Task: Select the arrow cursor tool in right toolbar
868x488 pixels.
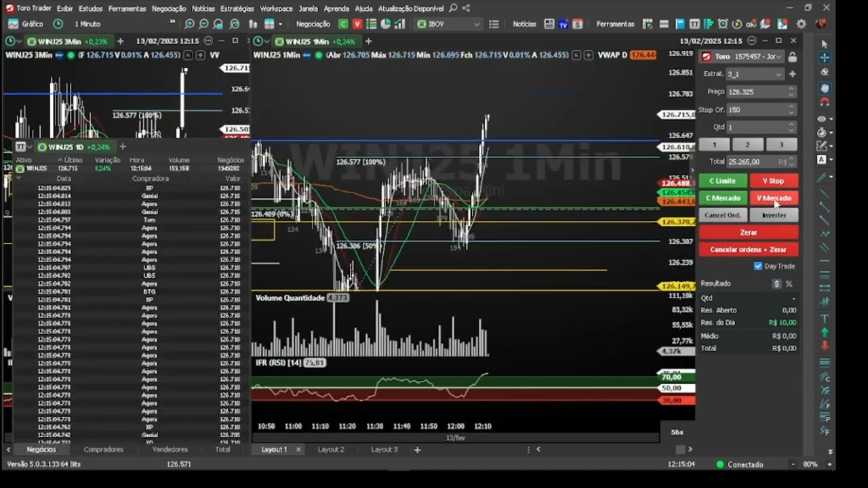Action: [825, 44]
